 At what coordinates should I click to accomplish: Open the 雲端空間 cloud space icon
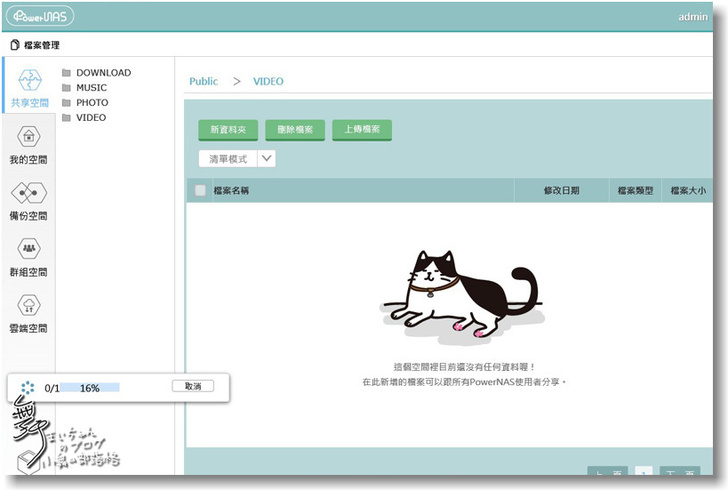point(29,305)
